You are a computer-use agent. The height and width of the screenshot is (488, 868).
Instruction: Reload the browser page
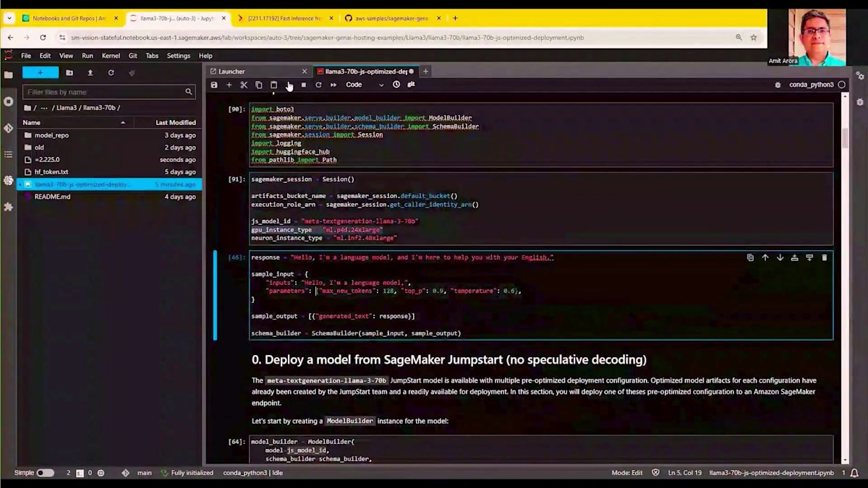pos(43,38)
